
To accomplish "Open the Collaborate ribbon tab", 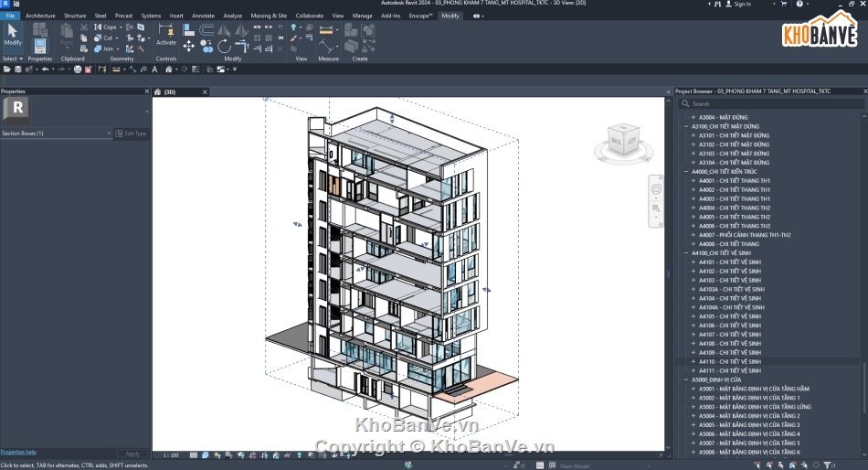I will pos(310,16).
